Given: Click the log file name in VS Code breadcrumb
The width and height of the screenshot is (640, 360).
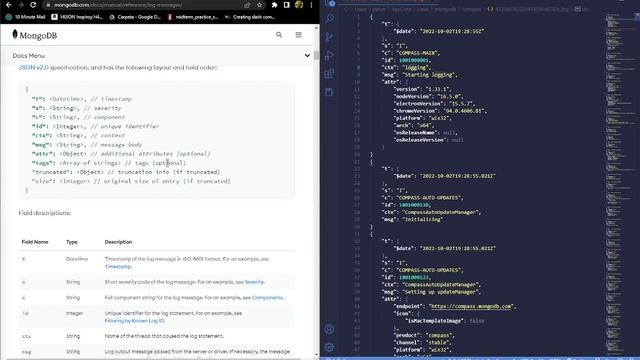Looking at the screenshot, I should click(x=532, y=9).
